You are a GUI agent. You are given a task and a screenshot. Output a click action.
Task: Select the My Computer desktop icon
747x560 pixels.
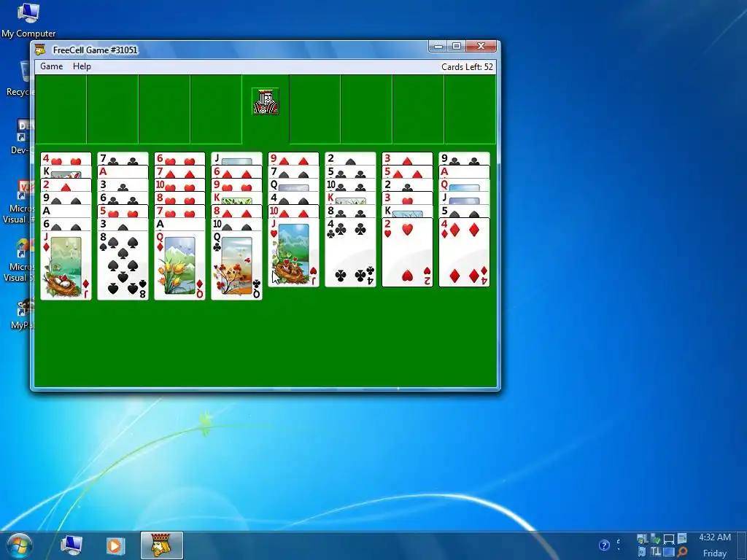point(28,20)
